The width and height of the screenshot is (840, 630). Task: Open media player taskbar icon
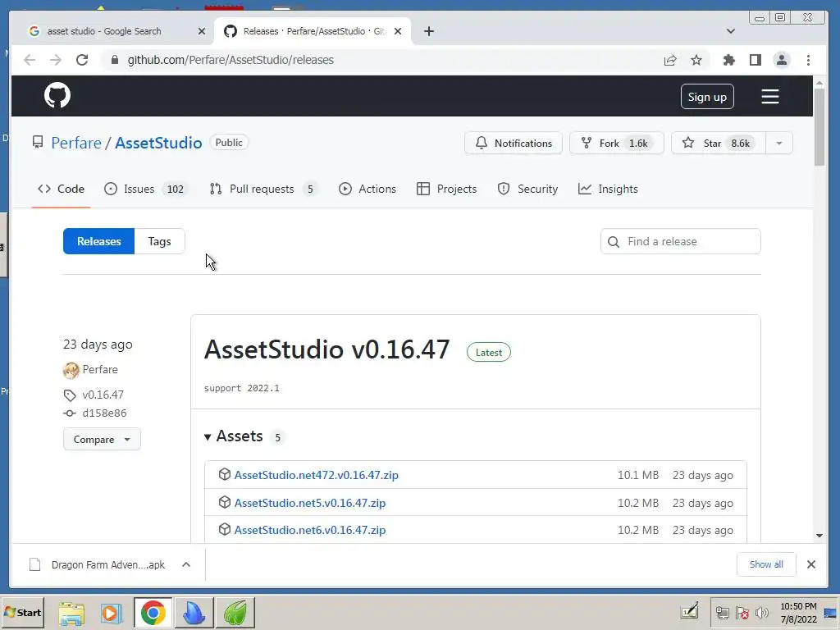tap(112, 613)
